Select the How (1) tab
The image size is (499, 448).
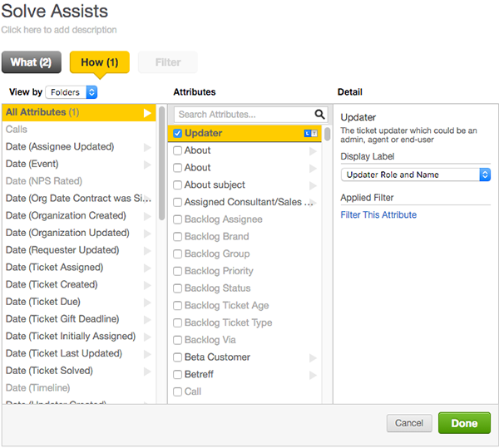coord(99,62)
